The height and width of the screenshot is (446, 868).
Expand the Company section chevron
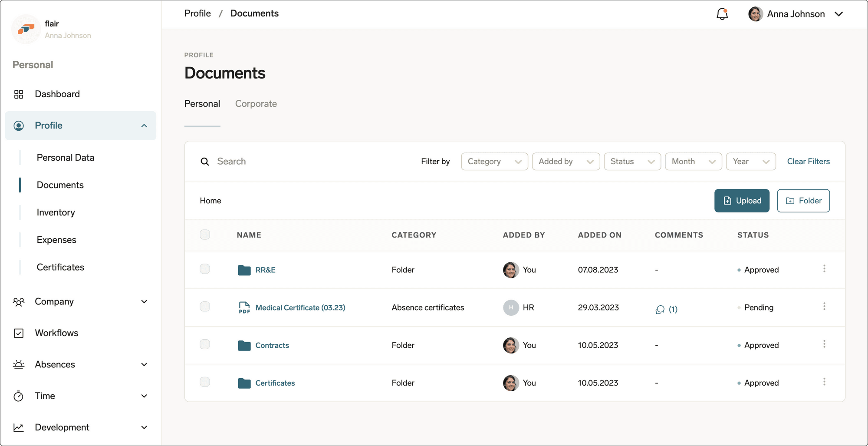(x=144, y=302)
